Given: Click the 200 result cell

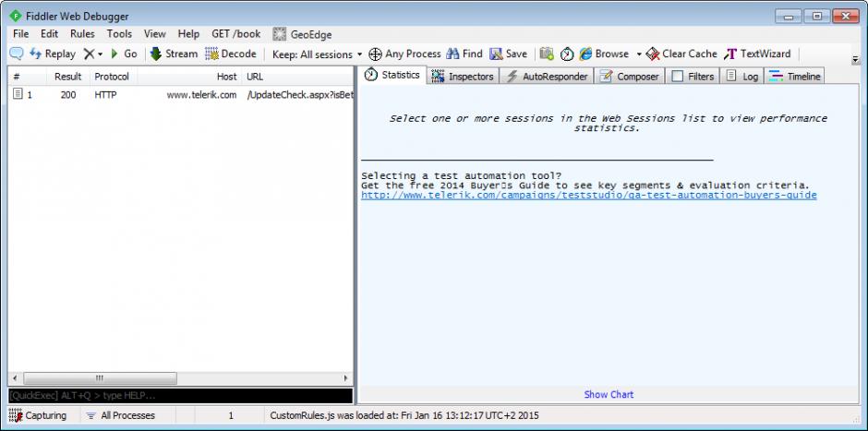Looking at the screenshot, I should coord(68,95).
